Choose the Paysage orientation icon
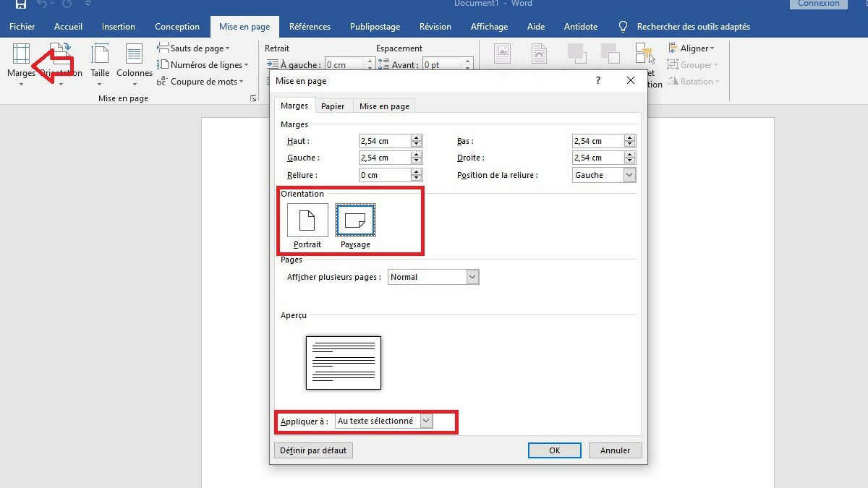Screen dimensions: 868x488 point(355,221)
